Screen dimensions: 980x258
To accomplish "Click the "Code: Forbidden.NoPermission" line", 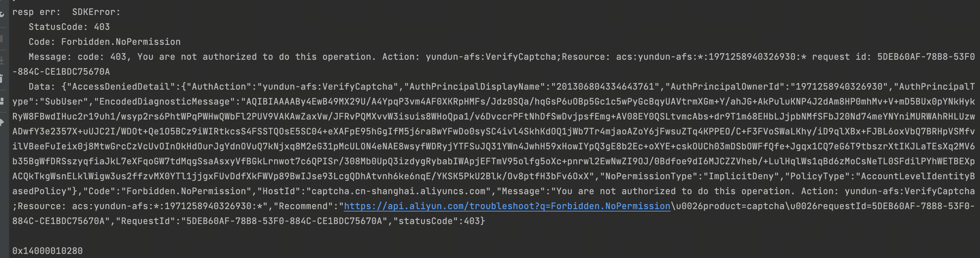I will (x=104, y=42).
